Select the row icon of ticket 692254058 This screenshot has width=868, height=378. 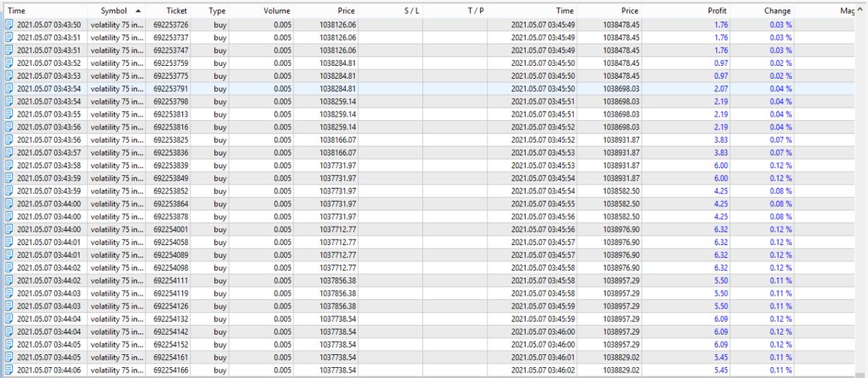9,243
